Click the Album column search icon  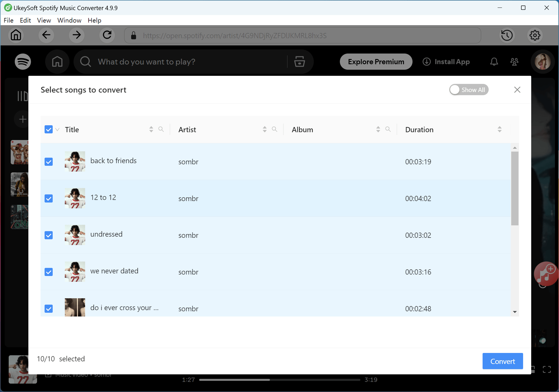coord(388,129)
